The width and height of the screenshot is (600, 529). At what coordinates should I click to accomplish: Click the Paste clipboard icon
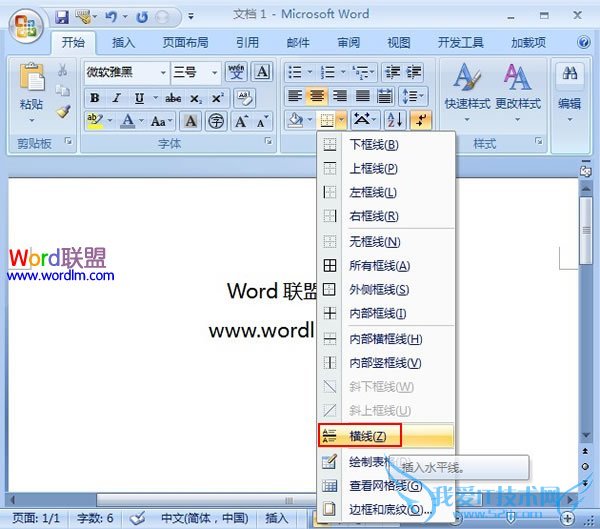tap(32, 82)
